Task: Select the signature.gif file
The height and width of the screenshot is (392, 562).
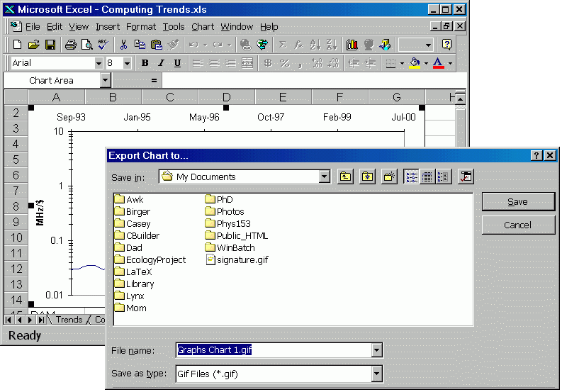Action: click(x=237, y=259)
